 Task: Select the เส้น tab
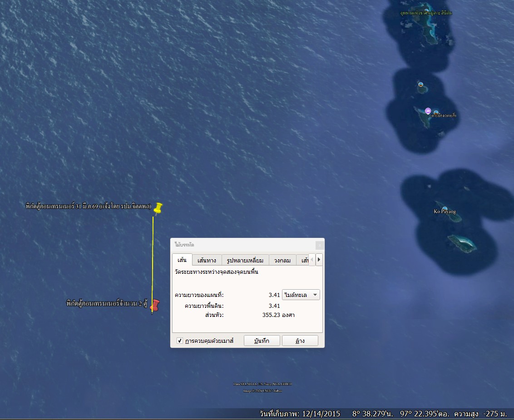(182, 260)
